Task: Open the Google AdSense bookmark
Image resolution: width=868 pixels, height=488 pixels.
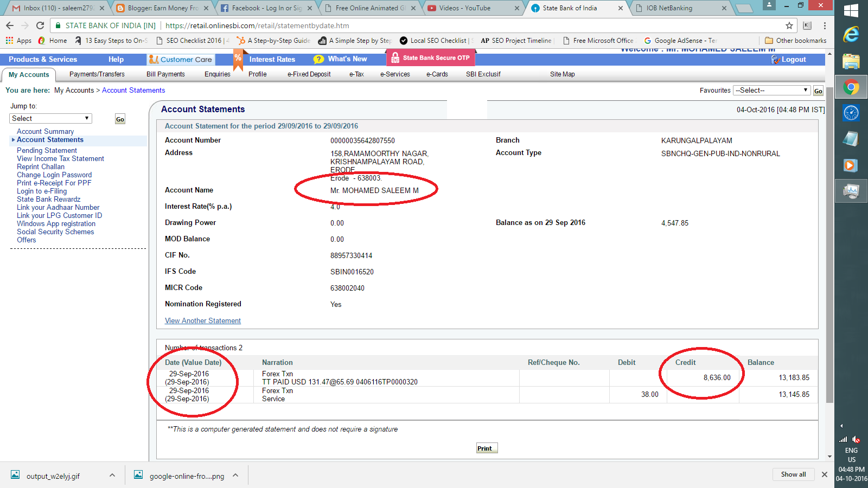Action: [680, 41]
